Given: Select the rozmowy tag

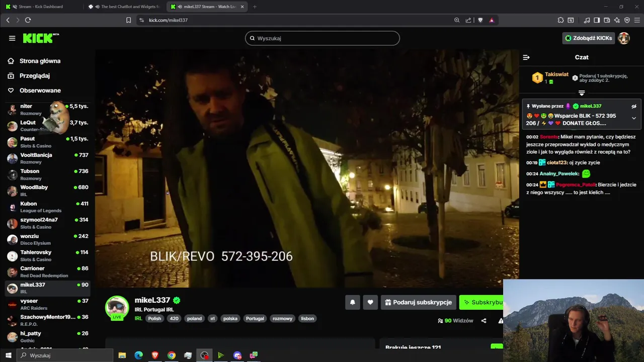Looking at the screenshot, I should pos(282,318).
